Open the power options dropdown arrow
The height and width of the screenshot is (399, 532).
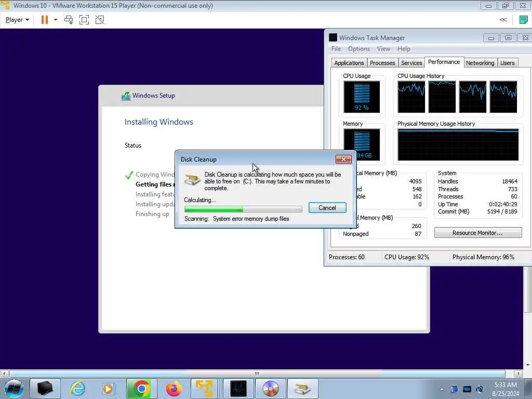56,20
